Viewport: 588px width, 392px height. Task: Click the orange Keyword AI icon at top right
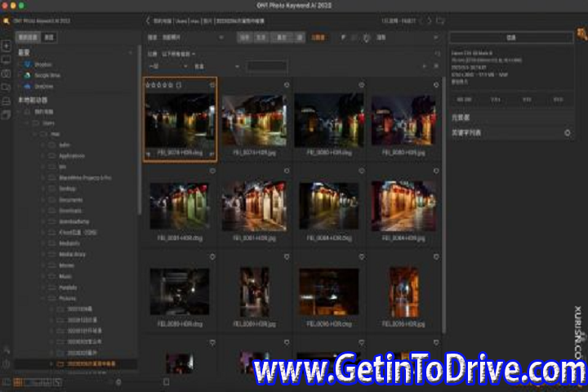[x=581, y=35]
